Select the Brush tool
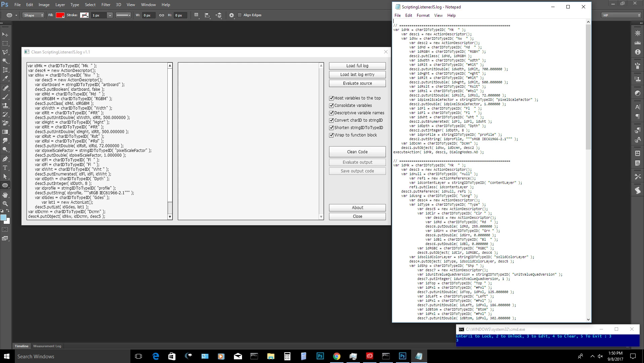The image size is (644, 363). point(5,97)
